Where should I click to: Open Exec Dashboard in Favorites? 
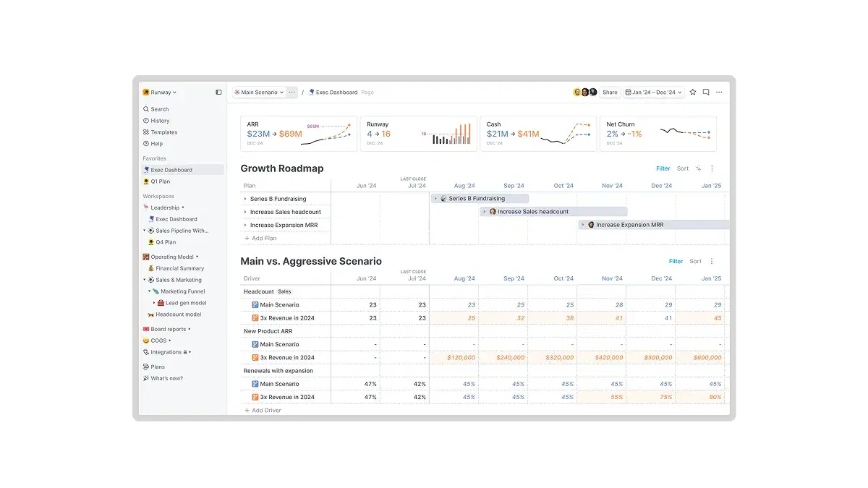click(x=182, y=170)
